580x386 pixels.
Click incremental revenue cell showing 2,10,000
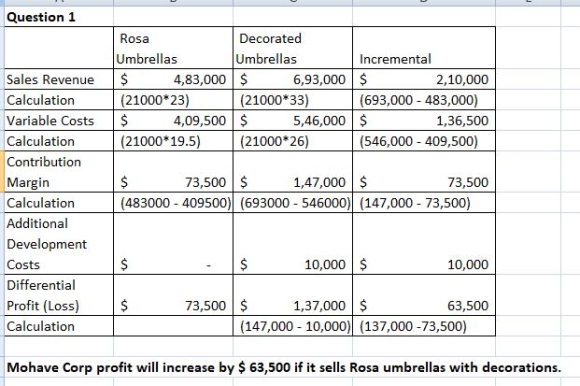pyautogui.click(x=424, y=79)
